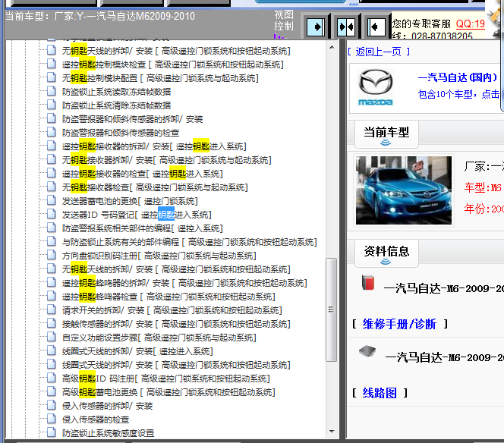Open the 维修手册/诊断 link
The height and width of the screenshot is (443, 504).
[399, 324]
